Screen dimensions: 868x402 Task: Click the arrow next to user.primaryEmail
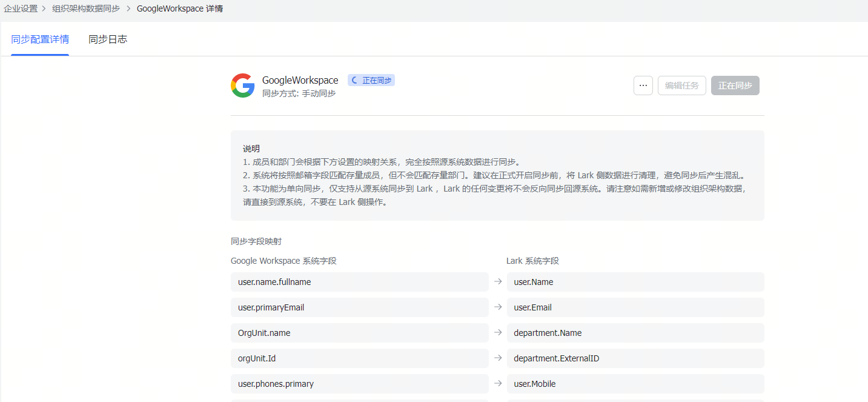point(498,307)
